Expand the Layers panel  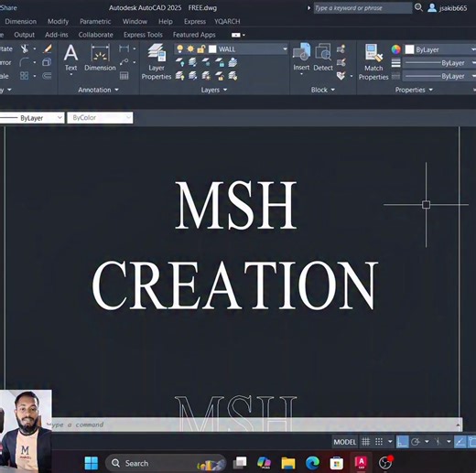[214, 90]
